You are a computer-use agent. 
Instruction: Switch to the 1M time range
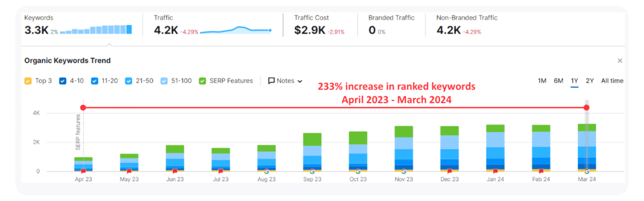[x=542, y=81]
